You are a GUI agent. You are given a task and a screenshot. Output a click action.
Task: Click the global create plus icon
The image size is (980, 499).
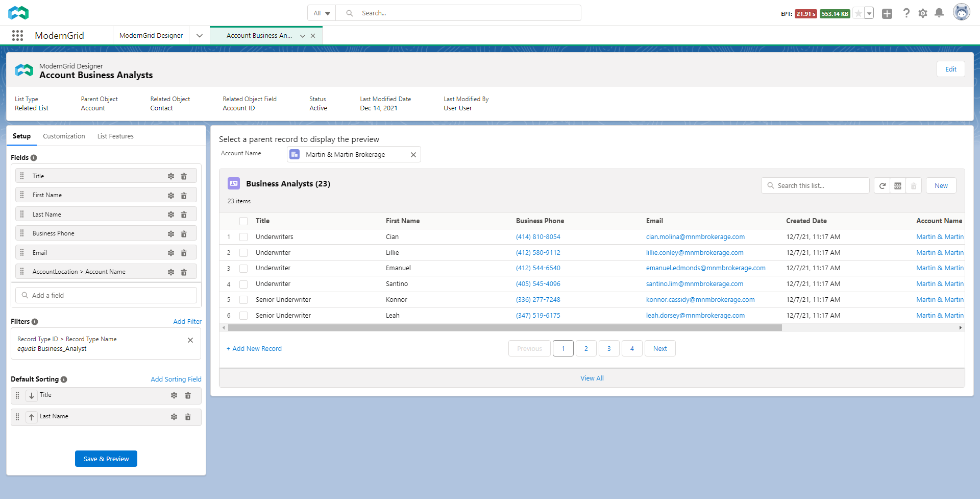click(887, 14)
